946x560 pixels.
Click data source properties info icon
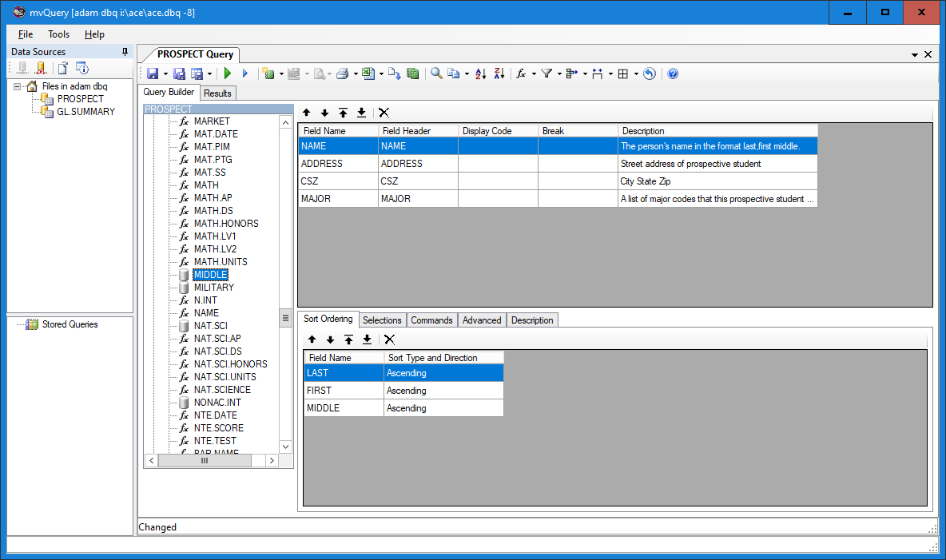click(81, 68)
